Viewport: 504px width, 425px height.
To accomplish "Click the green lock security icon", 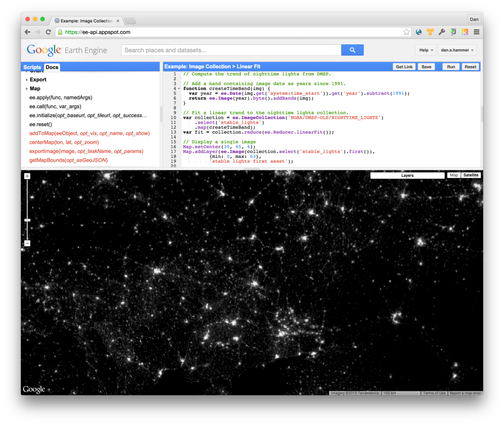I will 60,32.
